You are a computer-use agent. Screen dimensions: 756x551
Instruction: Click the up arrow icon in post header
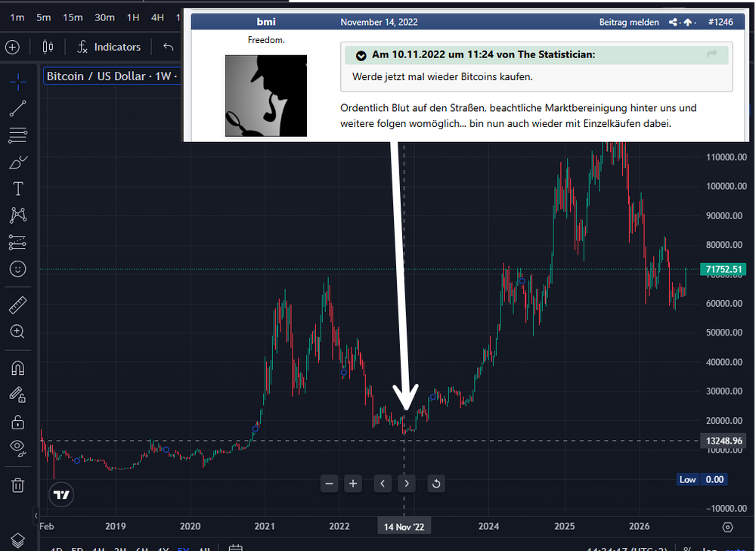pyautogui.click(x=688, y=22)
